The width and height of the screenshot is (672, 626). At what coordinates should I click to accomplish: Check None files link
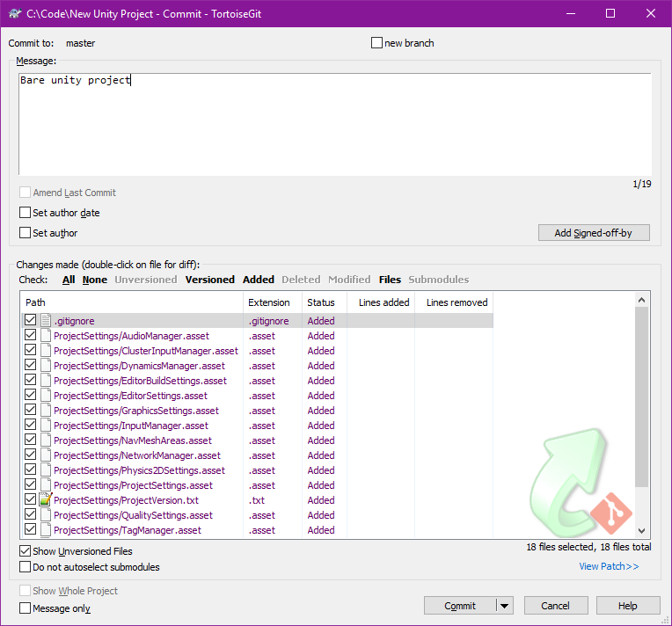click(95, 280)
